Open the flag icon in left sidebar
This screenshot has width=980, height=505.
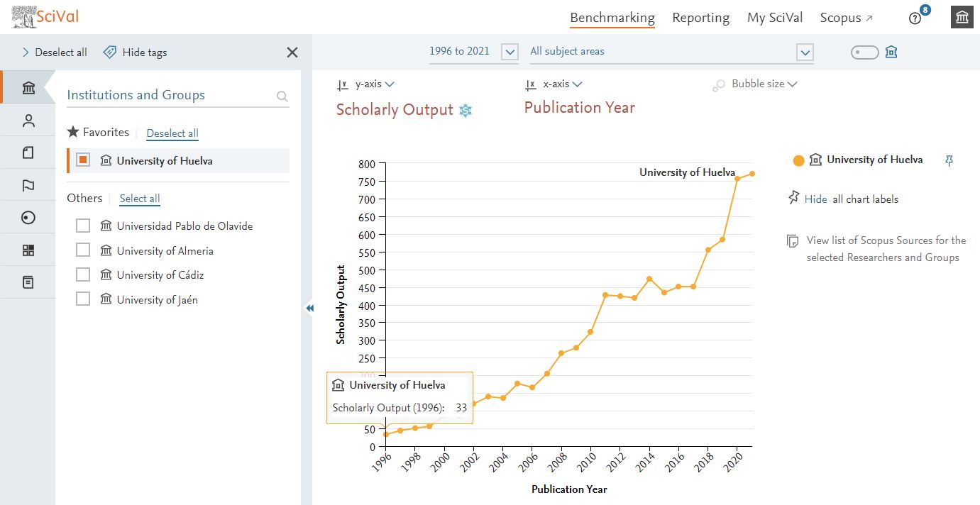pos(28,186)
